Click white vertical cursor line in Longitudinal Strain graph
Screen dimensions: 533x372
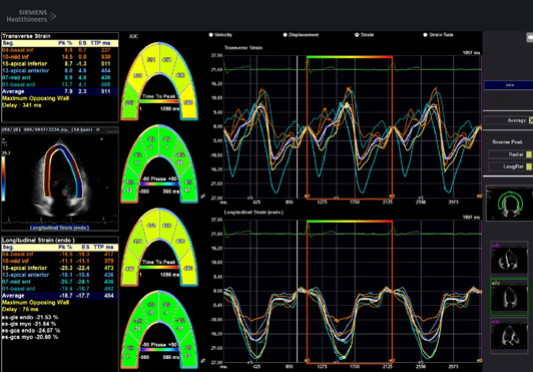pos(297,291)
